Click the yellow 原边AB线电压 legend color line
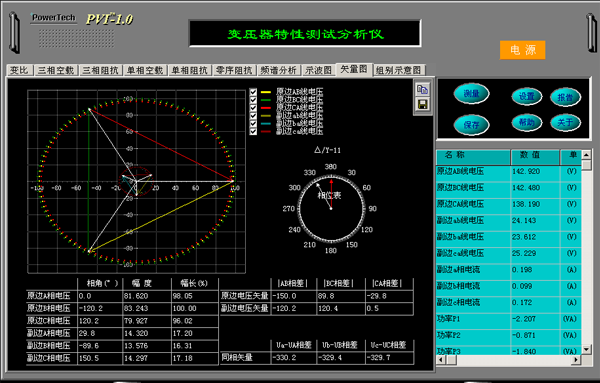This screenshot has height=383, width=600. point(266,92)
